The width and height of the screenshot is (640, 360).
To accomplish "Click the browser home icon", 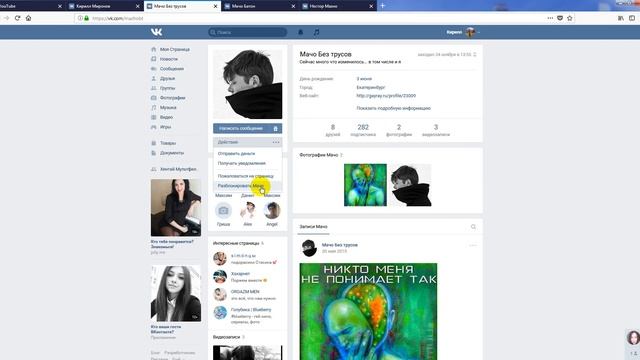I will click(28, 18).
